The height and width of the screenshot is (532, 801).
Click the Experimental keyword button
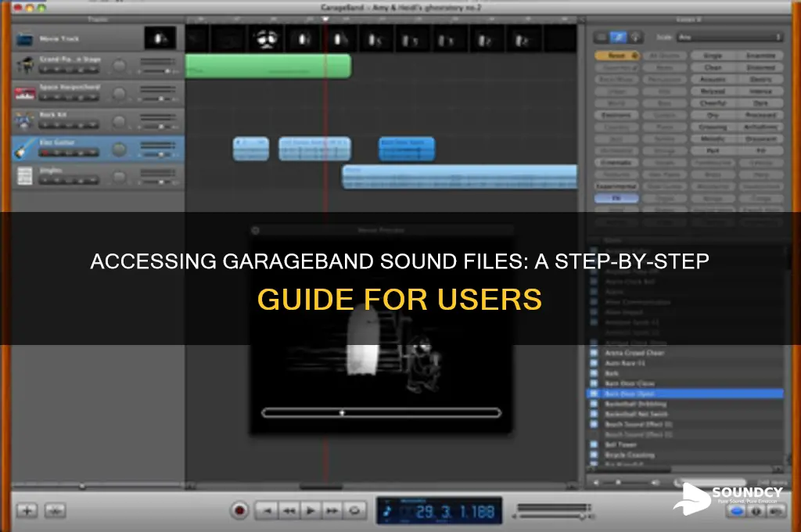(x=616, y=186)
